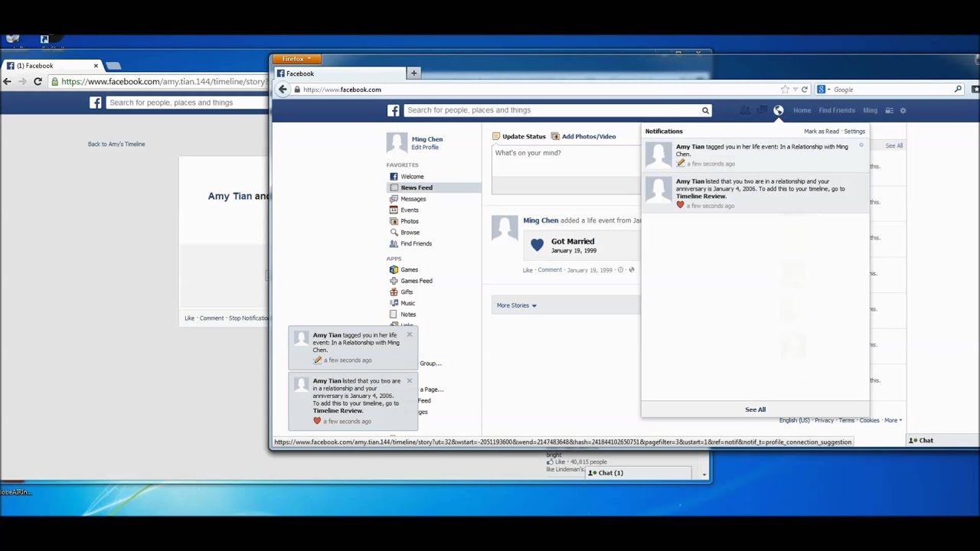Open Music app
Image resolution: width=980 pixels, height=551 pixels.
pyautogui.click(x=407, y=303)
